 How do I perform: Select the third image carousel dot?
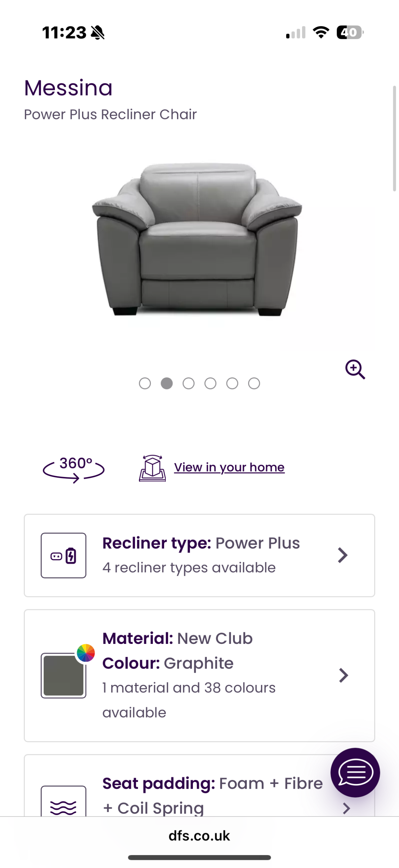coord(188,383)
